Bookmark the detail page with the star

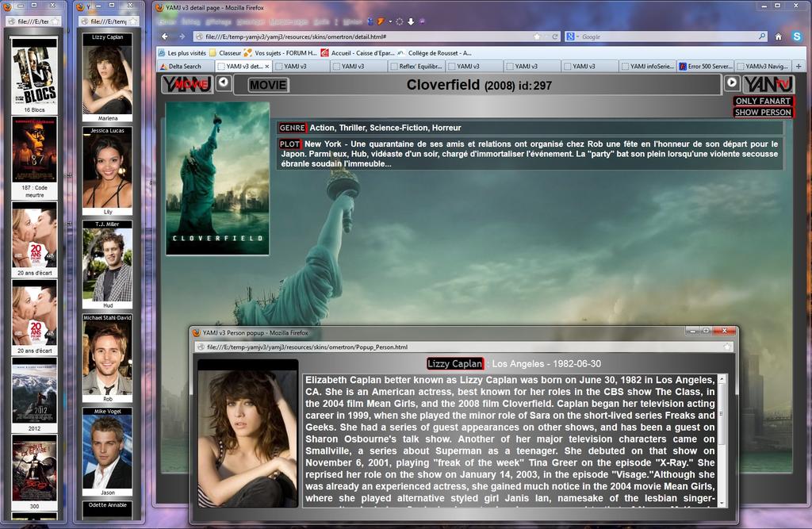(x=537, y=36)
